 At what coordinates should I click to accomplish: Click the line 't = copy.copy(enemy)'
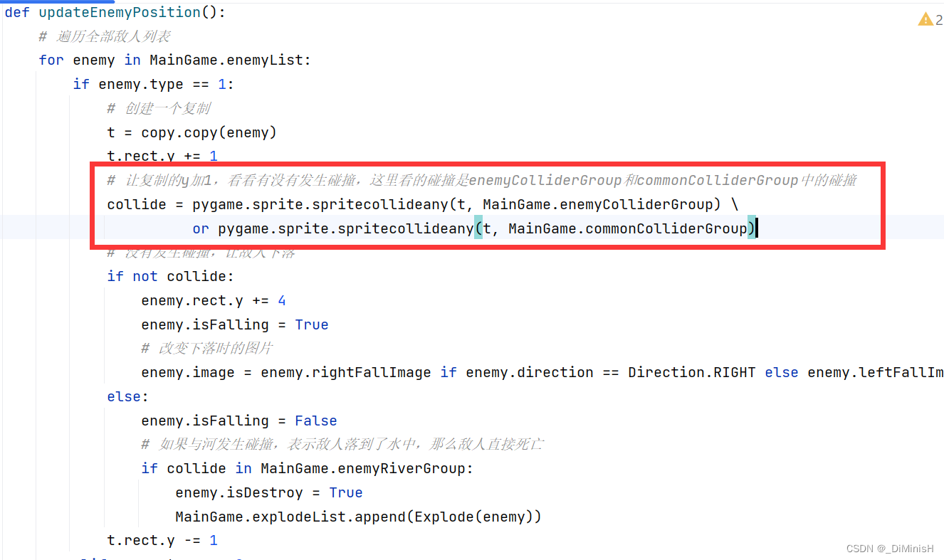[192, 132]
